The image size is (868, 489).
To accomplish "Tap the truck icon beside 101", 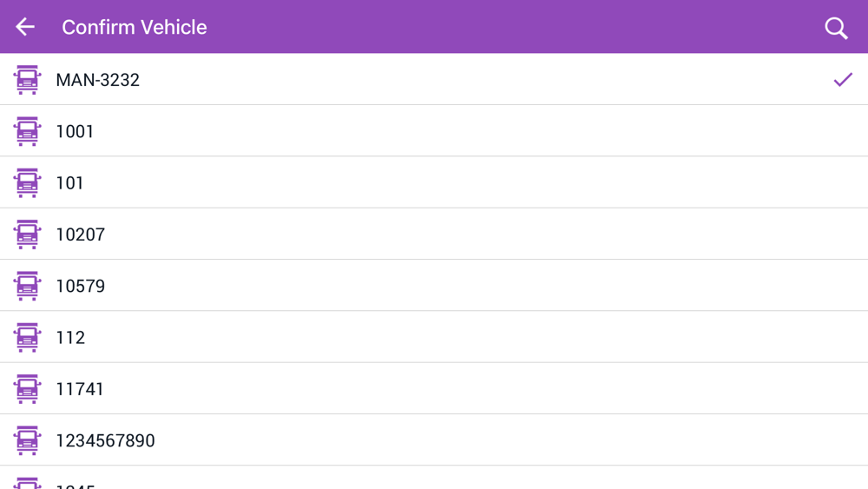I will point(27,182).
